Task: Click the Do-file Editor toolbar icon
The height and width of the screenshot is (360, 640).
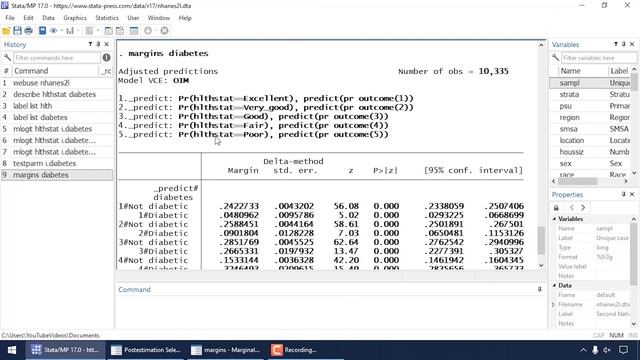Action: (x=89, y=31)
